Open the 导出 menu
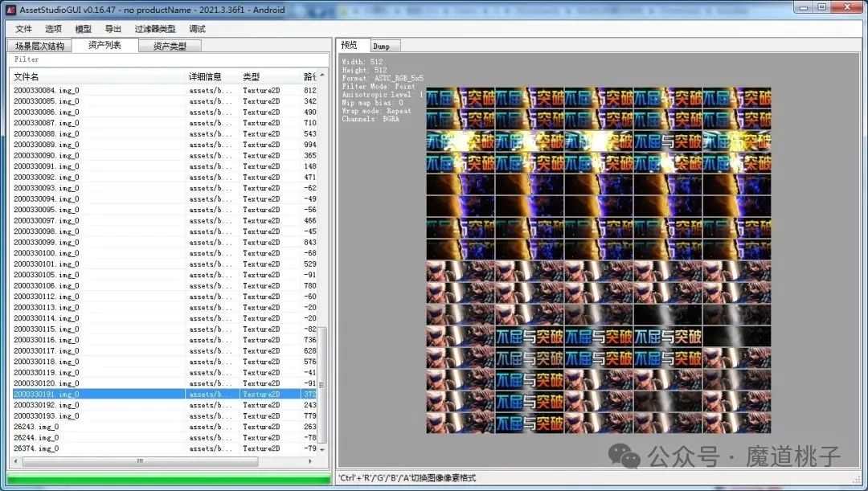868x491 pixels. 113,29
